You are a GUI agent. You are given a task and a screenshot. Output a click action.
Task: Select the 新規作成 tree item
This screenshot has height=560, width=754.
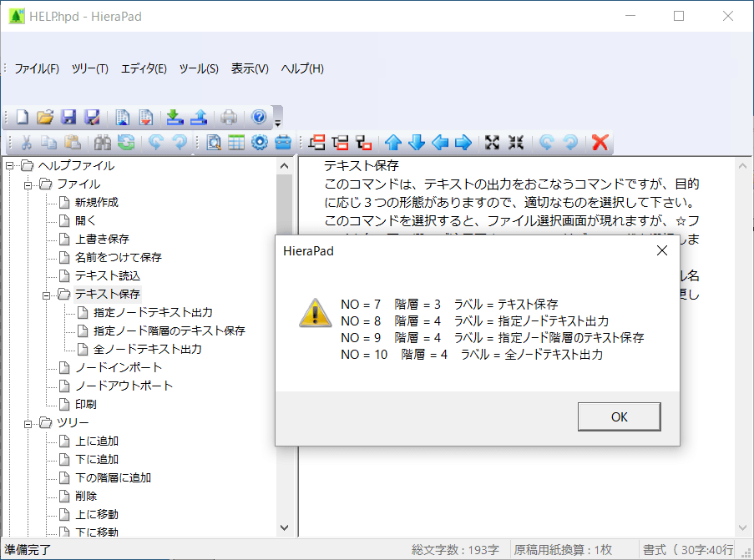point(97,202)
